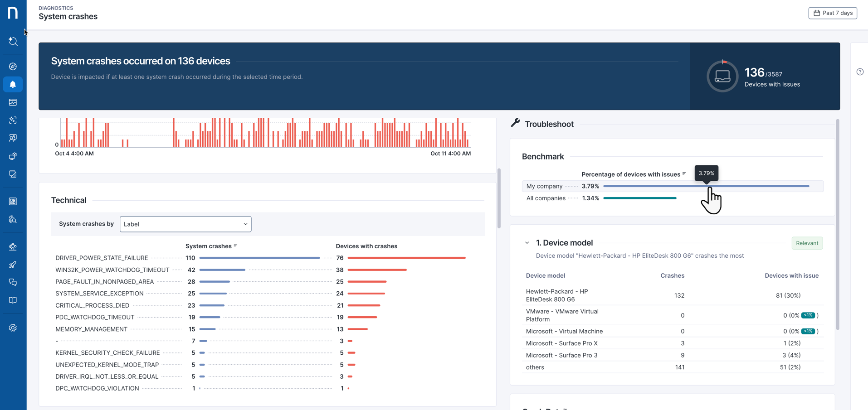Select the bell alerts icon in sidebar
Screen dimensions: 868x410
pyautogui.click(x=13, y=85)
